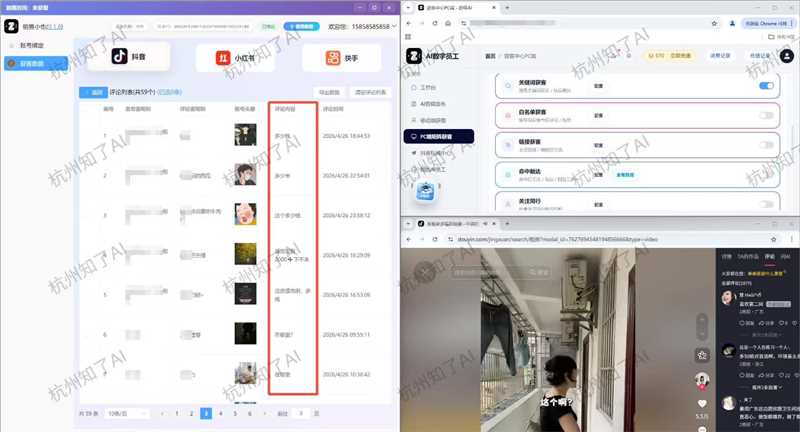Click the close X on video overlay
800x432 pixels.
[x=424, y=272]
